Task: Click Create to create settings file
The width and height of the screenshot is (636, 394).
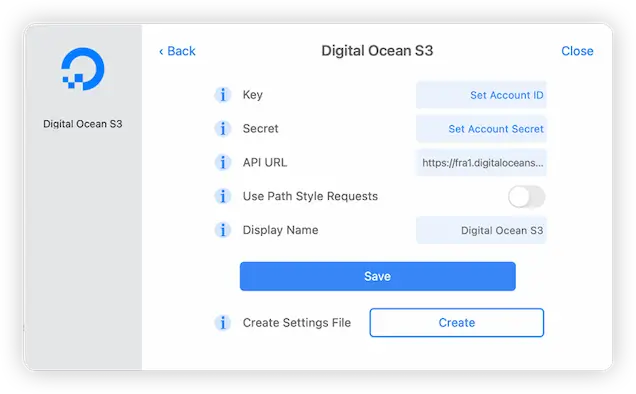Action: tap(457, 323)
